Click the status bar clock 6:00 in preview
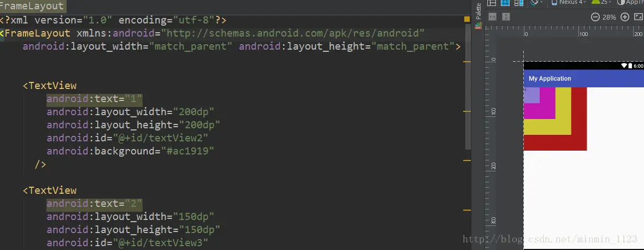The image size is (644, 250). coord(638,66)
